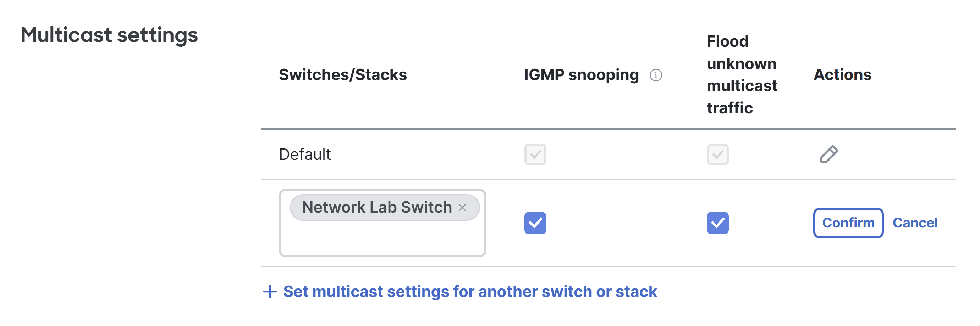
Task: Uncheck IGMP snooping for Network Lab Switch
Action: (x=535, y=223)
